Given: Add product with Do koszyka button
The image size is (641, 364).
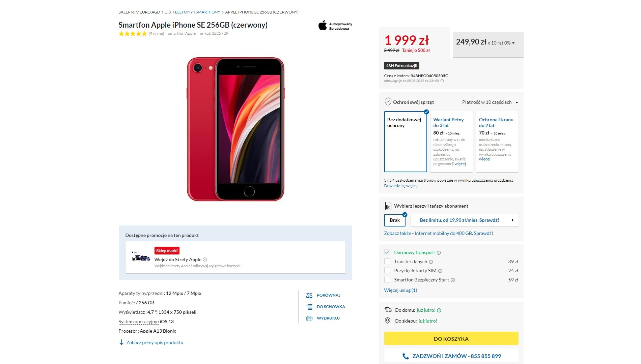Looking at the screenshot, I should [x=451, y=339].
